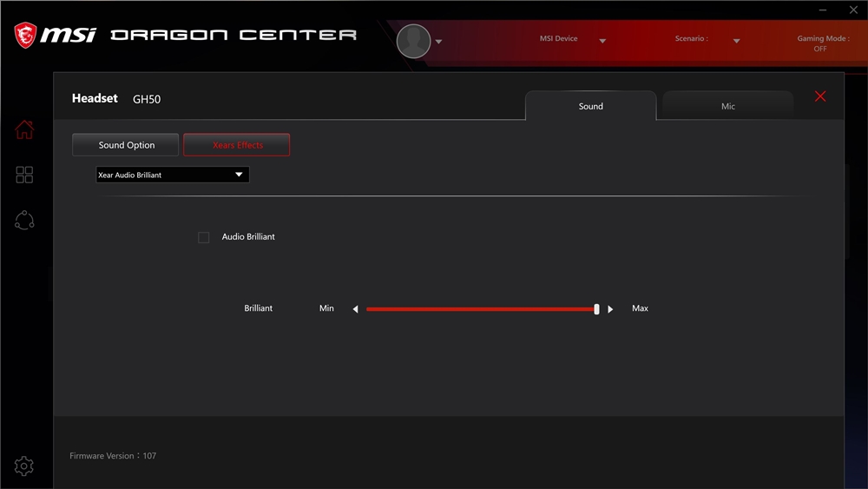
Task: Increase Brilliant with right arrow
Action: pyautogui.click(x=610, y=309)
